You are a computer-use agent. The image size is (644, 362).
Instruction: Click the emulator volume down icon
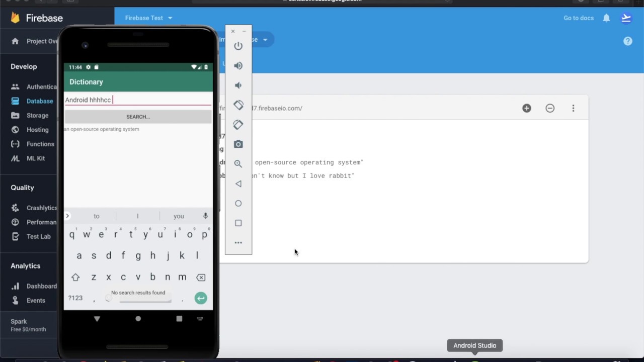click(x=238, y=85)
